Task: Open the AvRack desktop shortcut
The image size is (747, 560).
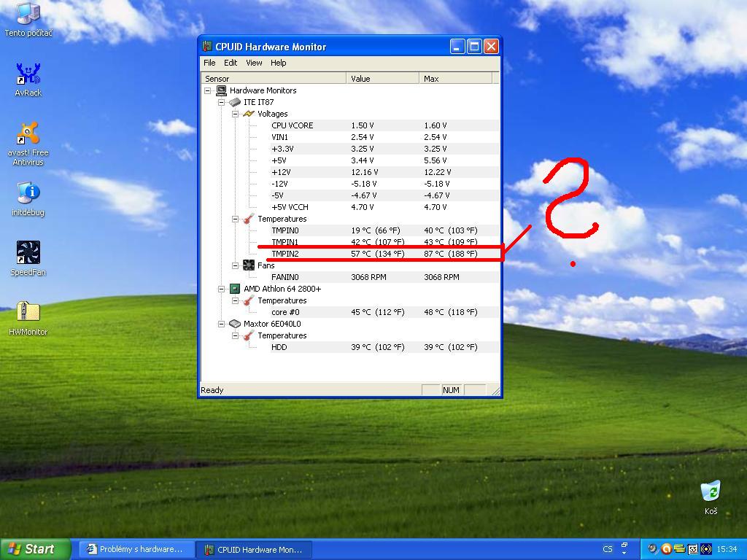Action: (x=28, y=79)
